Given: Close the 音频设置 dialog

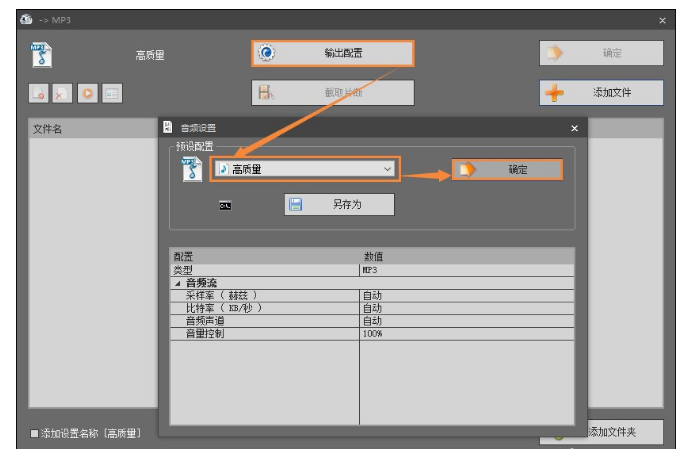Looking at the screenshot, I should point(574,128).
